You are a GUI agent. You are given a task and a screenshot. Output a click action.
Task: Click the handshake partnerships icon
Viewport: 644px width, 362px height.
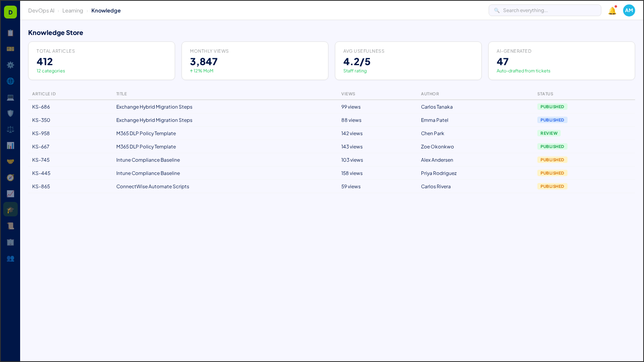pos(10,161)
